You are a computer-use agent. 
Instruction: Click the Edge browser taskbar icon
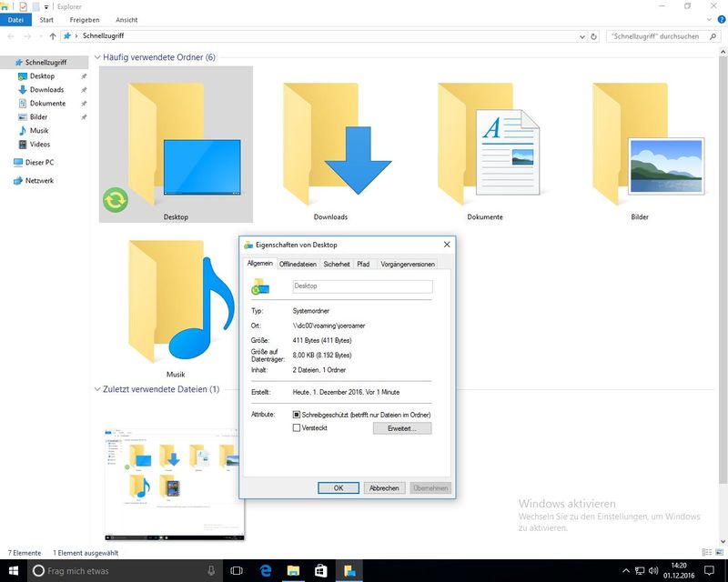click(268, 570)
